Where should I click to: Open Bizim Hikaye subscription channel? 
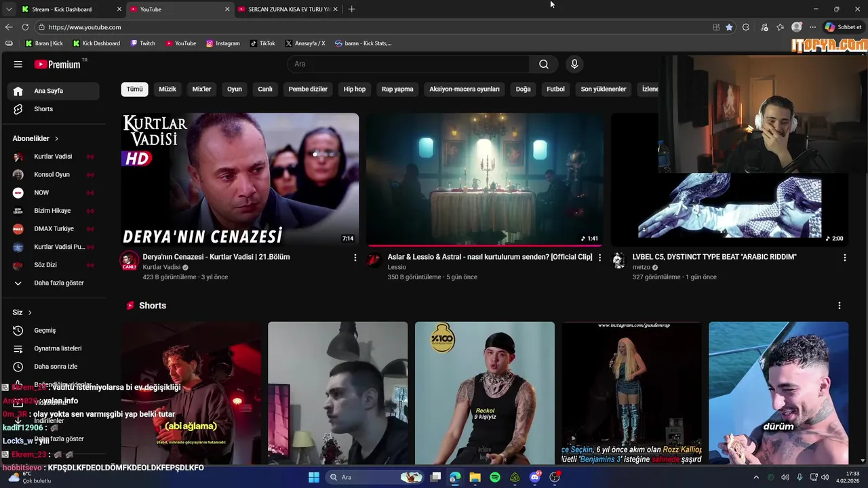pos(52,211)
